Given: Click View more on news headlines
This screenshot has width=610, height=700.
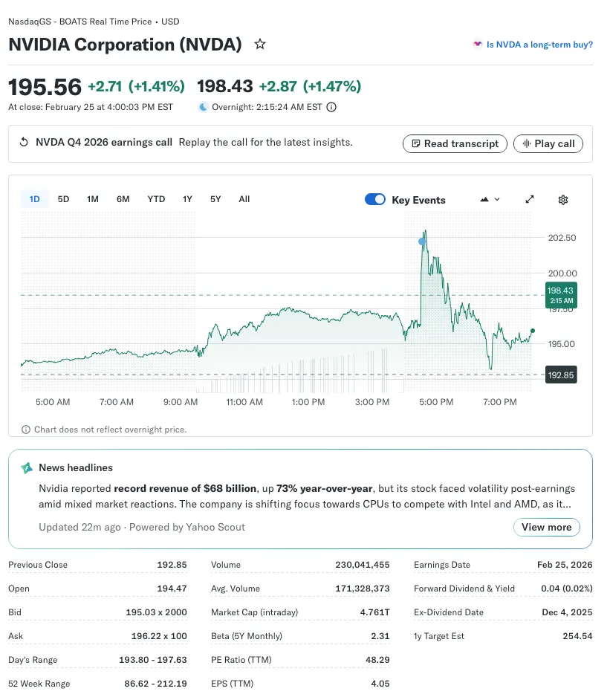Looking at the screenshot, I should tap(546, 527).
